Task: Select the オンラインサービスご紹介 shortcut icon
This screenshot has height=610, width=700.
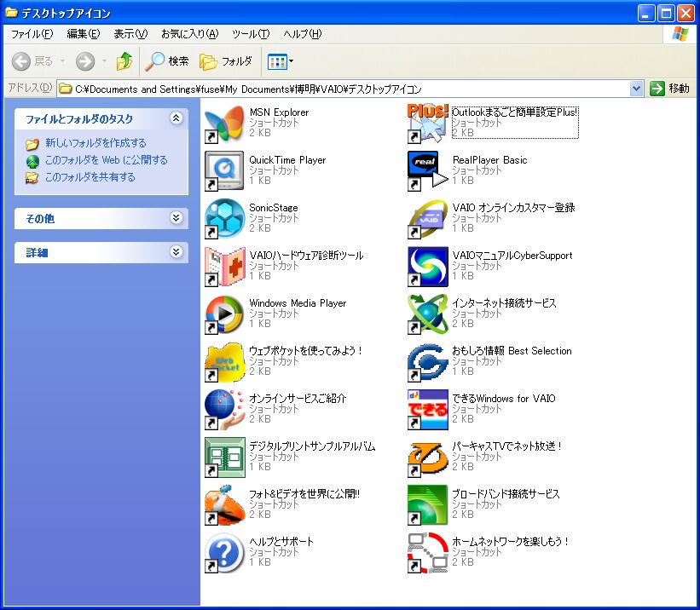Action: (x=224, y=410)
